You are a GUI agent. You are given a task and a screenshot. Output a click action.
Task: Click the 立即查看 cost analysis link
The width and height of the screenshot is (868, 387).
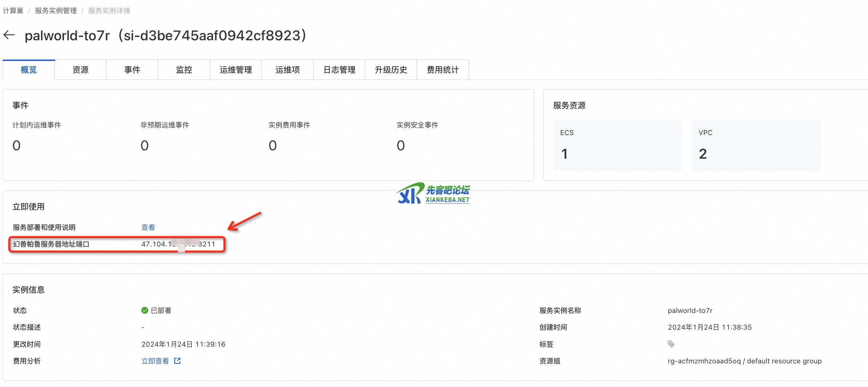tap(155, 361)
